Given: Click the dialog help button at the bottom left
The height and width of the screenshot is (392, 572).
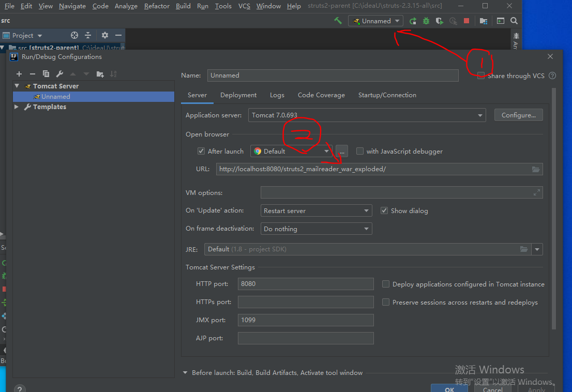Looking at the screenshot, I should [x=20, y=389].
